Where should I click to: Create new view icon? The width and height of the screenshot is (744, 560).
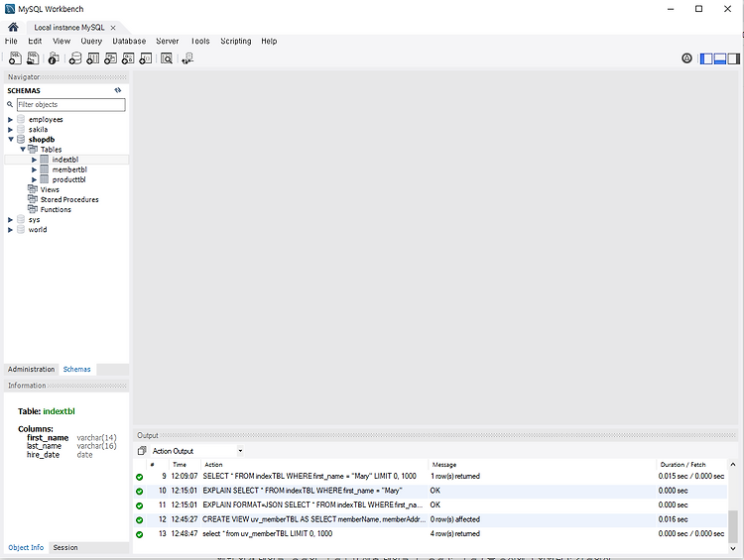110,58
